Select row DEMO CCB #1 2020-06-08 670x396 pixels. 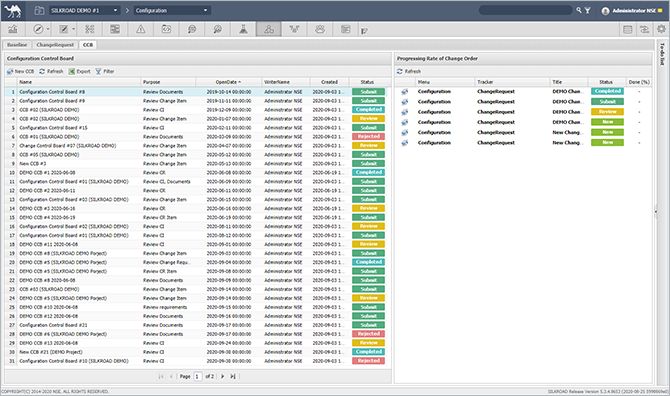coord(197,173)
